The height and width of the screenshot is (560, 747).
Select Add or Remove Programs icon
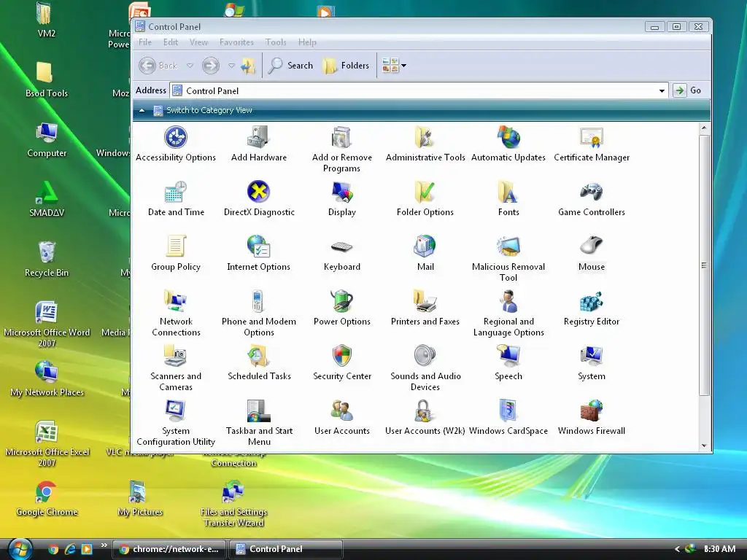[341, 137]
